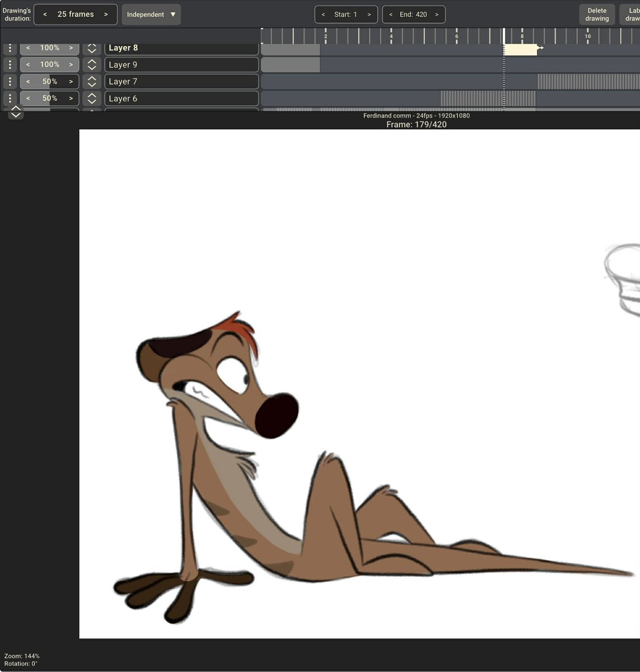Open the Layer 7 three-dot options menu
640x672 pixels.
[x=10, y=81]
